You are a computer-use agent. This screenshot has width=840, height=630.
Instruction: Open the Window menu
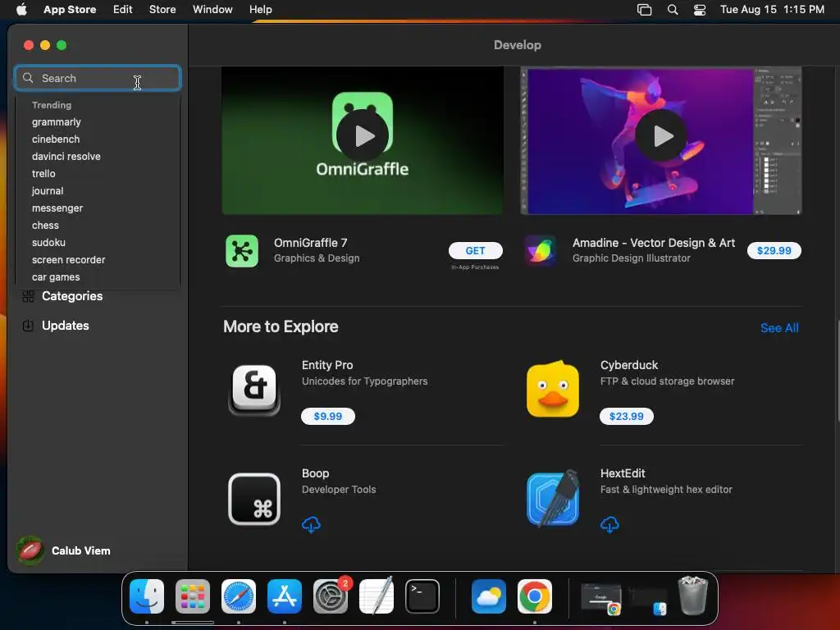pyautogui.click(x=212, y=9)
